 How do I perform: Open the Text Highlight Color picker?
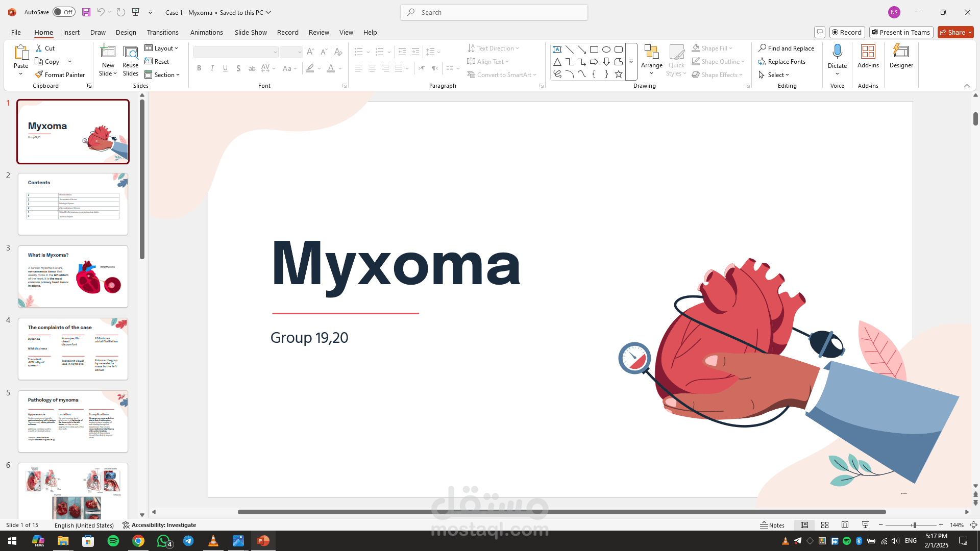pos(310,68)
